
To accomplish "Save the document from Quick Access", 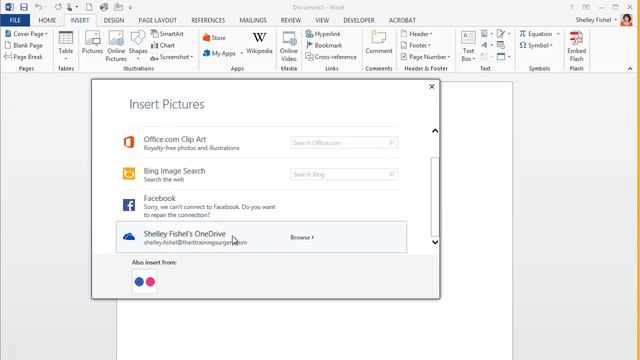I will click(x=24, y=7).
